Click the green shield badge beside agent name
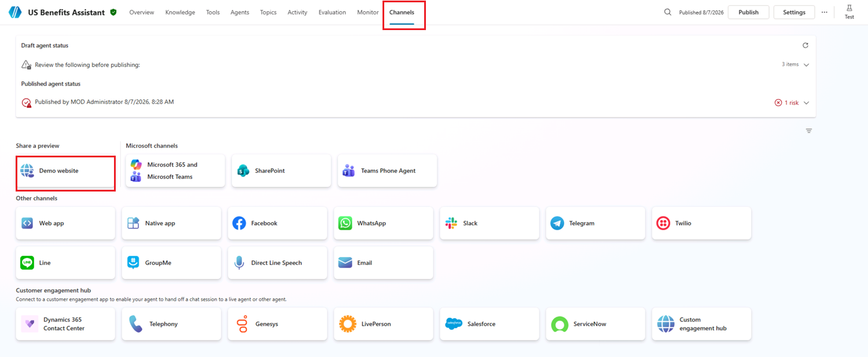 113,12
